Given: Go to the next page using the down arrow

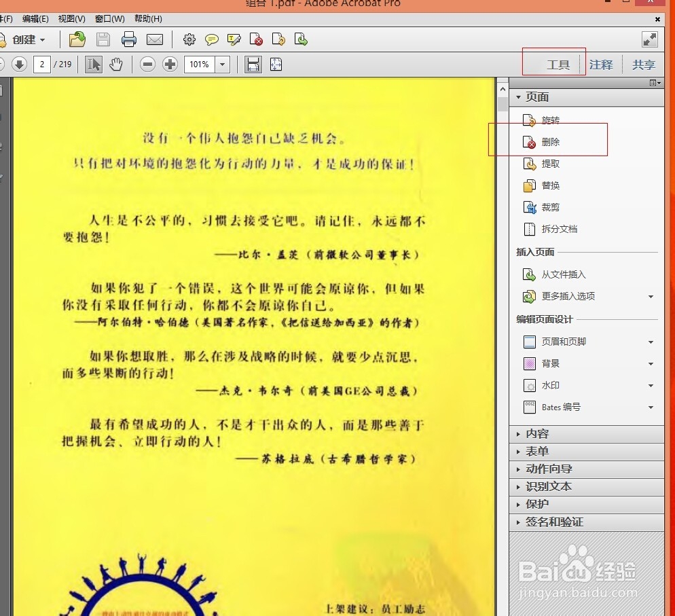Looking at the screenshot, I should (x=19, y=65).
